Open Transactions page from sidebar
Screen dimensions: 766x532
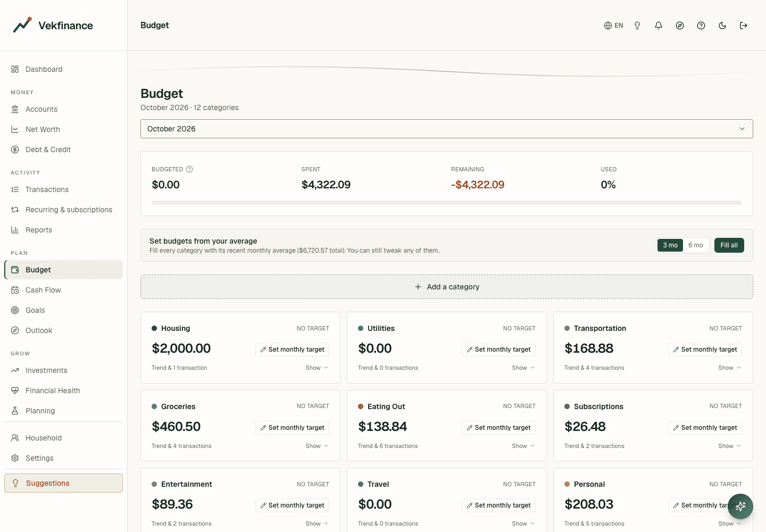coord(64,189)
